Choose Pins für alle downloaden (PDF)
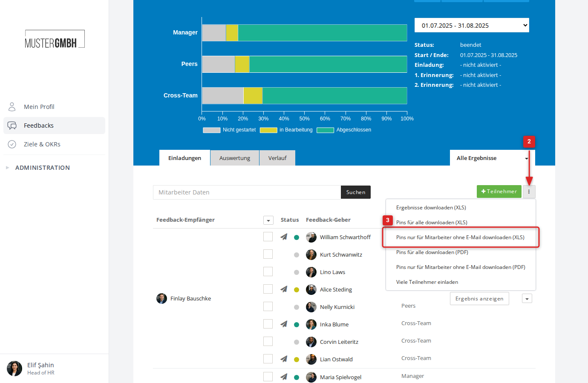Viewport: 588px width, 383px height. coord(432,252)
